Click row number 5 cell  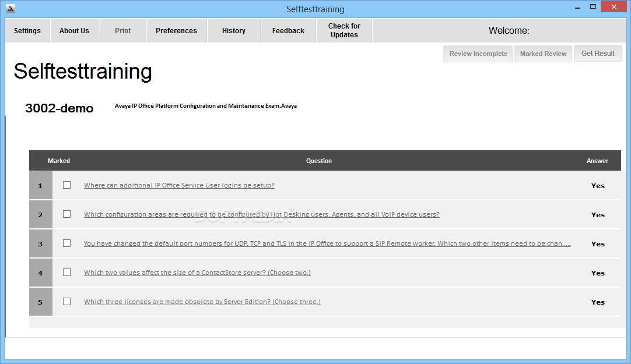(41, 302)
